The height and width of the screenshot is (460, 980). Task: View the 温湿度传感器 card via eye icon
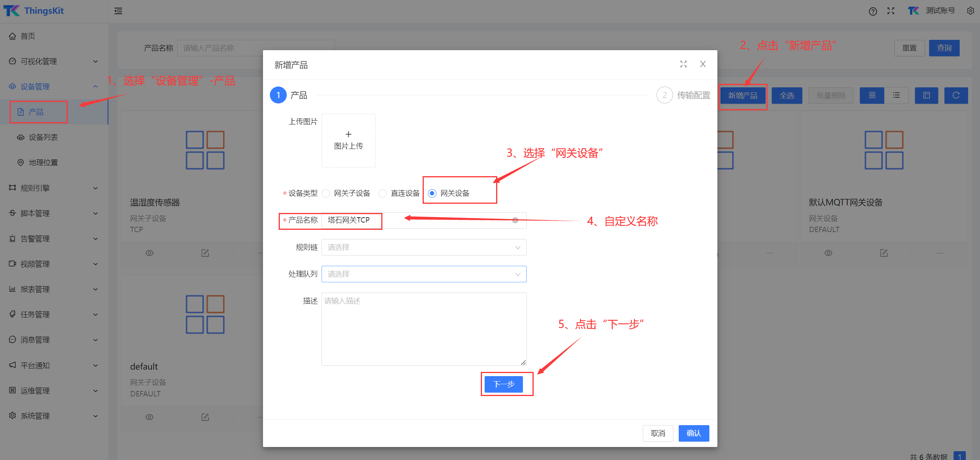(x=150, y=253)
